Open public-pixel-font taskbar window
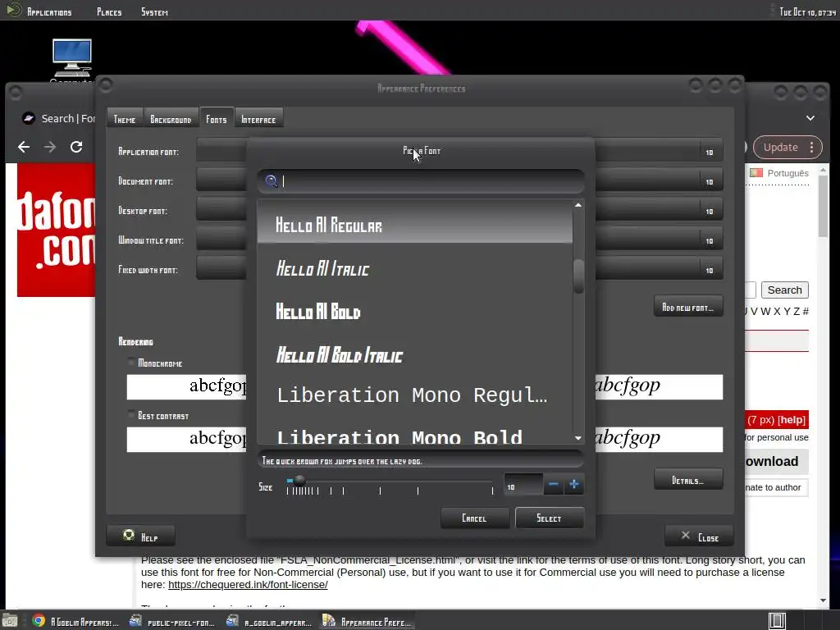This screenshot has height=630, width=840. click(x=172, y=622)
